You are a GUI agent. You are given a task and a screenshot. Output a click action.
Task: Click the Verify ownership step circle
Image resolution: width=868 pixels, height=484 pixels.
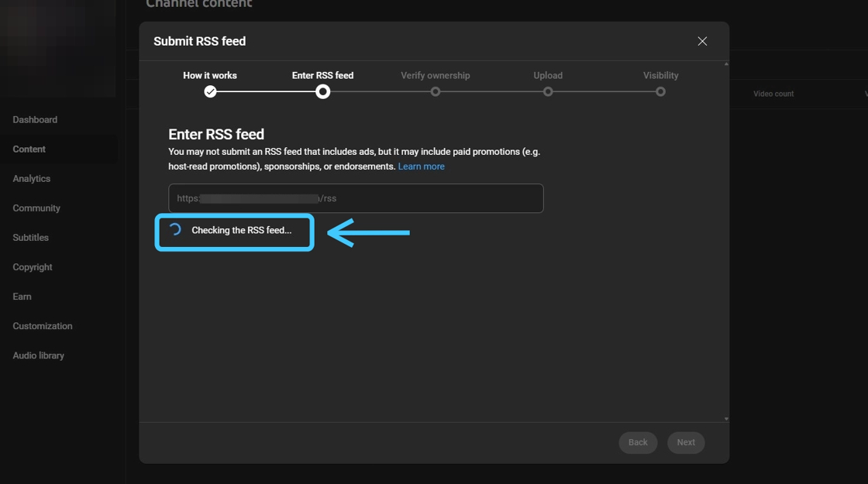click(x=436, y=91)
